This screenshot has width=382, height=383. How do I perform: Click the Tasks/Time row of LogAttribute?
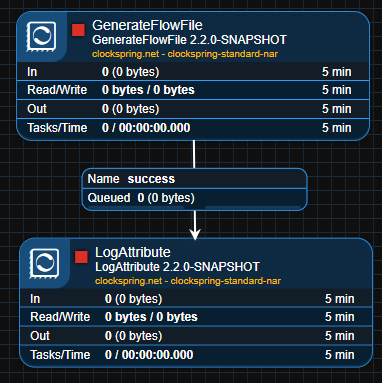coord(196,355)
